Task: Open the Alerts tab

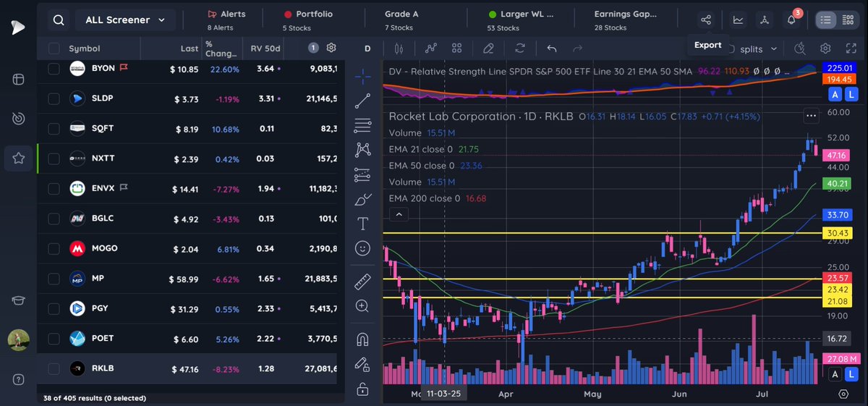Action: click(x=226, y=20)
